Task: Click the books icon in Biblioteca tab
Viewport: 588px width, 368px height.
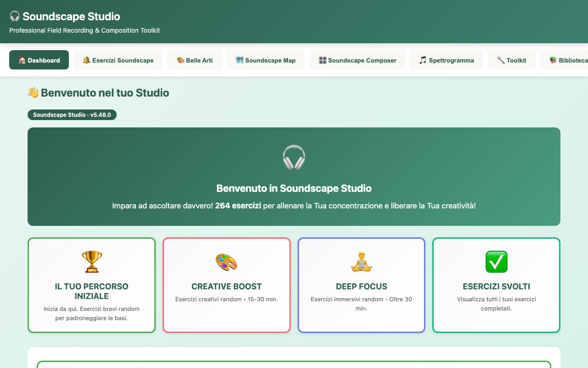Action: pyautogui.click(x=553, y=60)
